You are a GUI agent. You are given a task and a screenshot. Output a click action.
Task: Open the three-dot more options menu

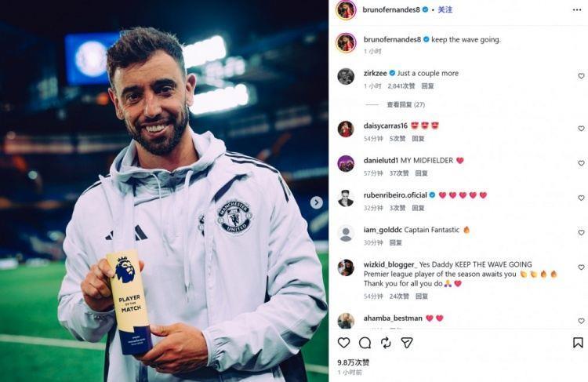click(577, 10)
